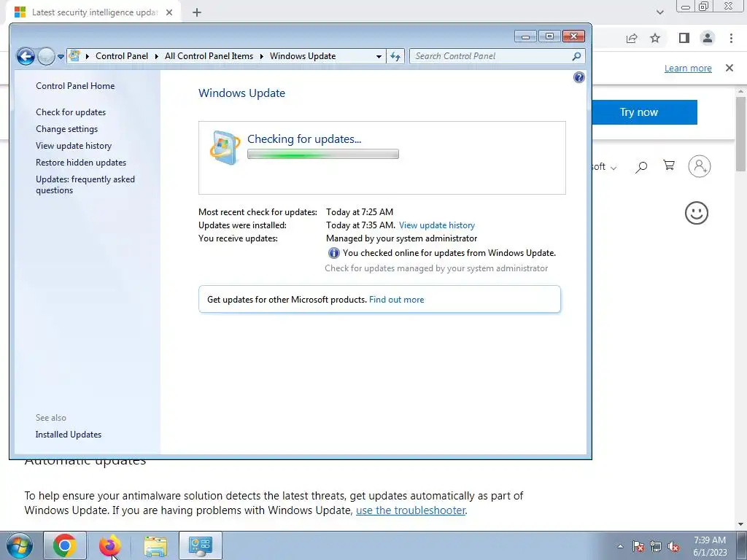This screenshot has height=560, width=747.
Task: Open Action Center flag icon
Action: coord(638,547)
